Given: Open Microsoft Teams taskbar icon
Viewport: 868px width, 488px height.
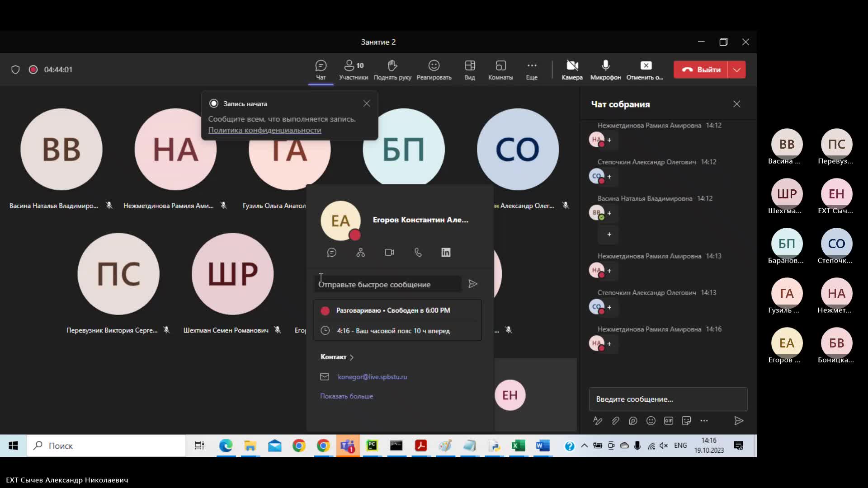Looking at the screenshot, I should [348, 446].
